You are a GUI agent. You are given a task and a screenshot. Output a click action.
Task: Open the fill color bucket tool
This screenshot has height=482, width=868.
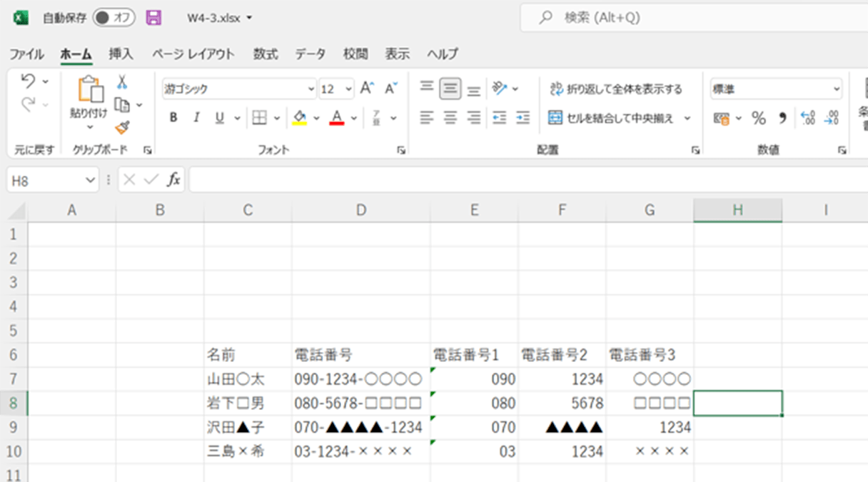pos(298,117)
